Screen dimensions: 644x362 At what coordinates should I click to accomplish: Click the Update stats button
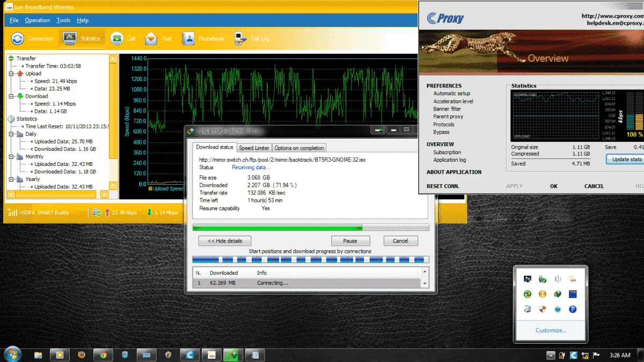[x=626, y=159]
